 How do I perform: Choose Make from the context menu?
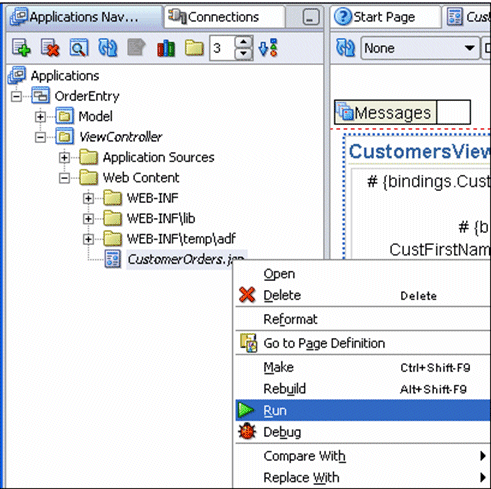(363, 367)
